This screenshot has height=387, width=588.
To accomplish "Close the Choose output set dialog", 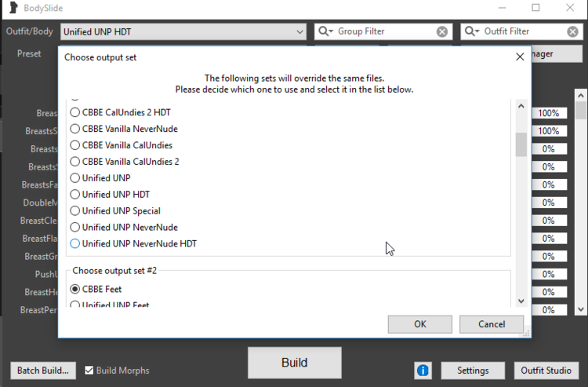I will tap(520, 57).
